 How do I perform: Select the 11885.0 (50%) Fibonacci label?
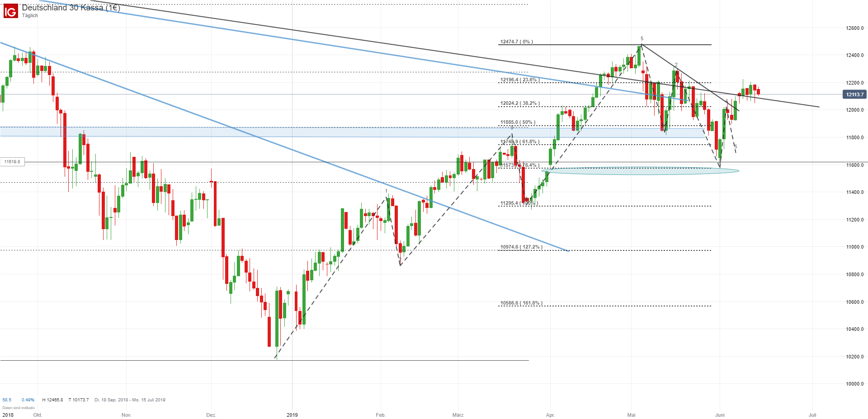coord(518,122)
